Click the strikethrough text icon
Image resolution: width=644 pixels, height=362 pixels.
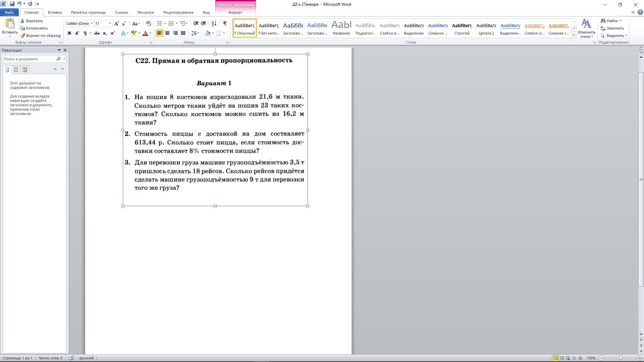click(97, 33)
